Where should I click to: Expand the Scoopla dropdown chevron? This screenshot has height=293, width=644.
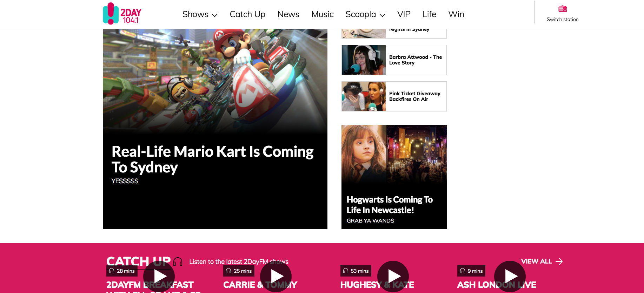point(383,15)
